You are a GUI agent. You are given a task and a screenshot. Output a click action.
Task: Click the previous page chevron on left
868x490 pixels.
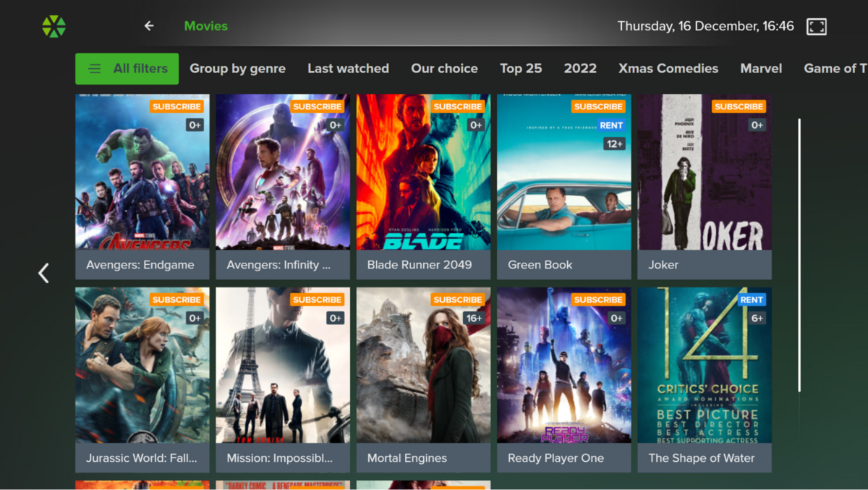point(43,273)
